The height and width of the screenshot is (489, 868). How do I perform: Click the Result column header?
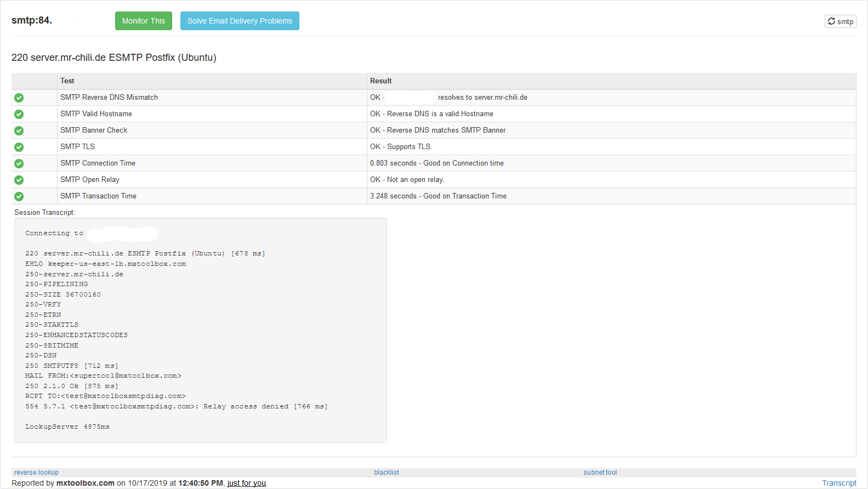pos(381,81)
